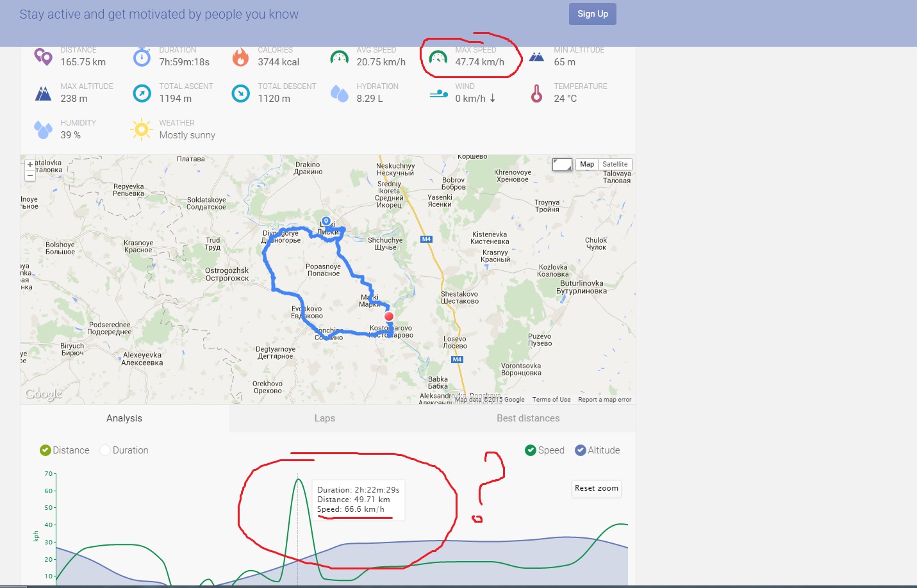Screen dimensions: 917x588
Task: Open the Best distances tab
Action: (528, 418)
